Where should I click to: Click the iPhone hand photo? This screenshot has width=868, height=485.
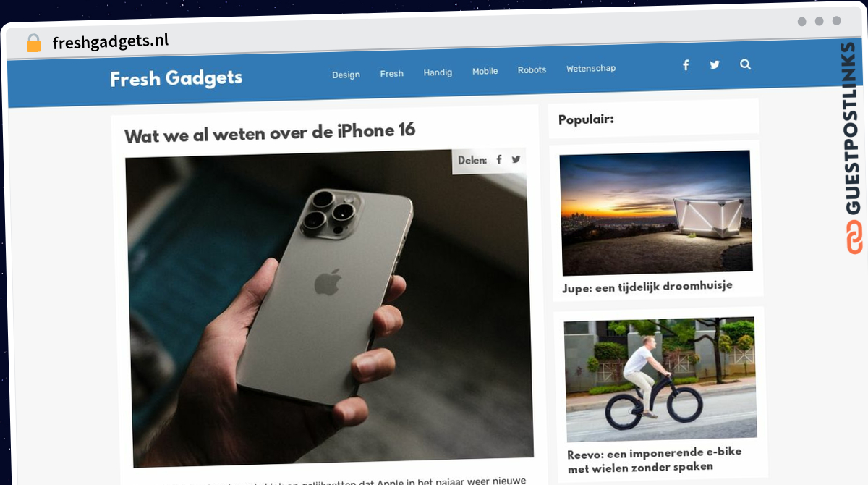(x=329, y=308)
